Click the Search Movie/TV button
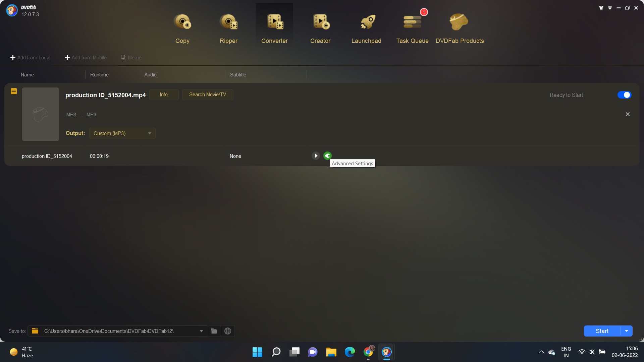Screen dimensions: 644x362 click(207, 95)
